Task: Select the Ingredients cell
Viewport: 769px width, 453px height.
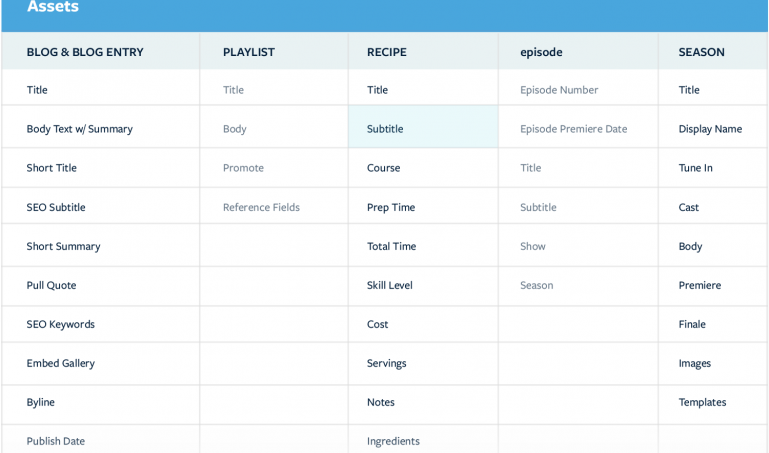Action: pos(423,440)
